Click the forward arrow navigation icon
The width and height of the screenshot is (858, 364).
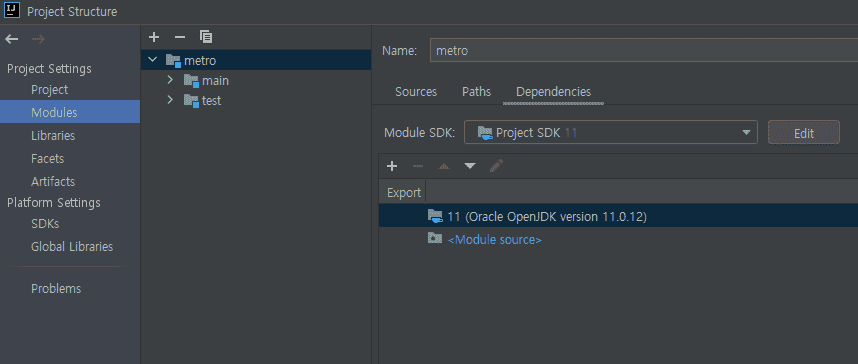pos(38,39)
